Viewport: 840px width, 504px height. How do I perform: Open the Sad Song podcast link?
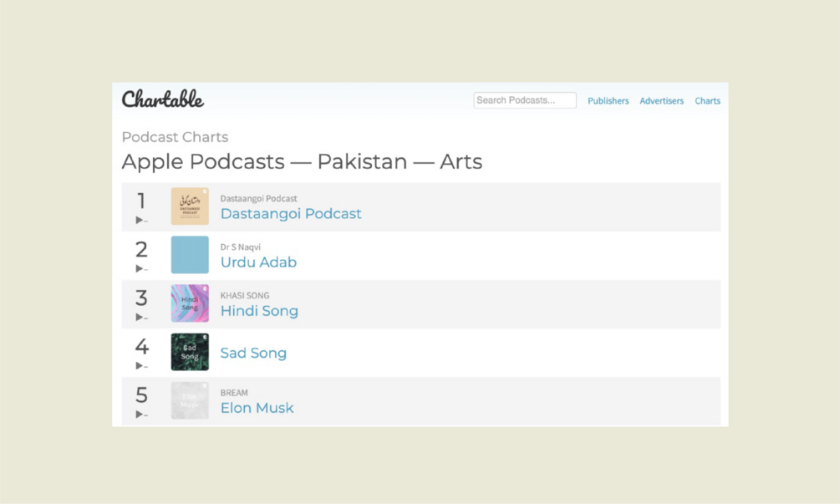pos(253,353)
